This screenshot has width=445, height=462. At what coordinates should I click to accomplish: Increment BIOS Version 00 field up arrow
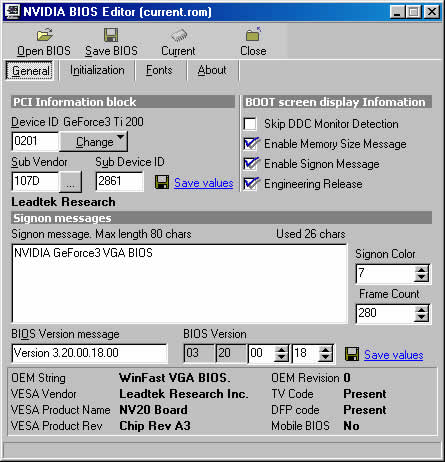coord(281,350)
